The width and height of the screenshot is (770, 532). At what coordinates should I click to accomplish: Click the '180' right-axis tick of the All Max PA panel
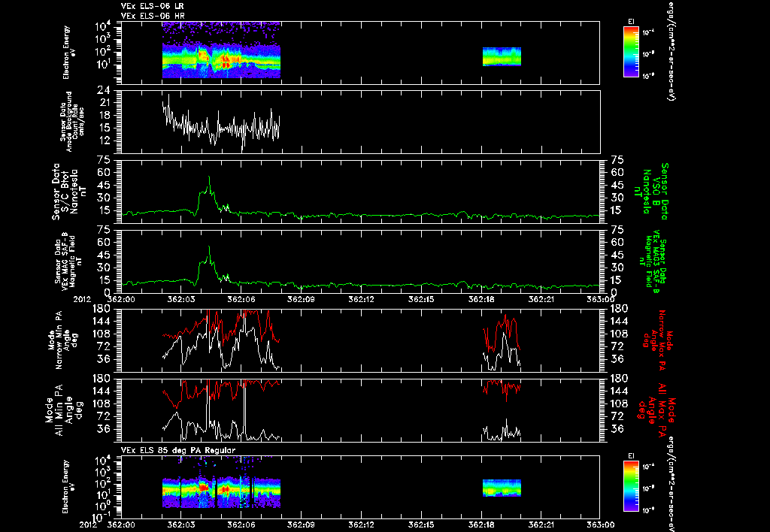click(618, 379)
